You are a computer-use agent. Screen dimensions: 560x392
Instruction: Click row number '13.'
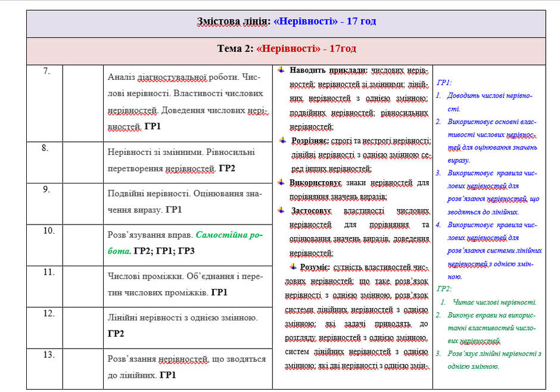click(x=49, y=355)
